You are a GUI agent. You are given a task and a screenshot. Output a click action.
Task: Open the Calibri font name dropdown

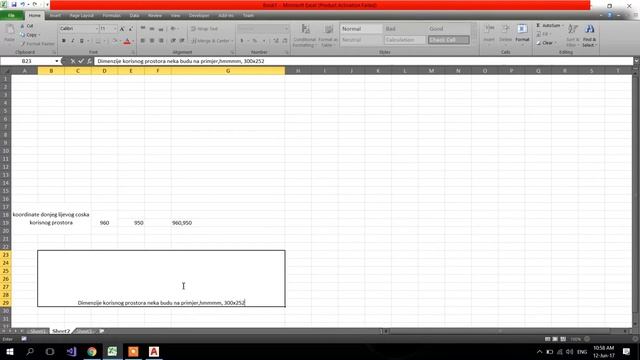[97, 29]
